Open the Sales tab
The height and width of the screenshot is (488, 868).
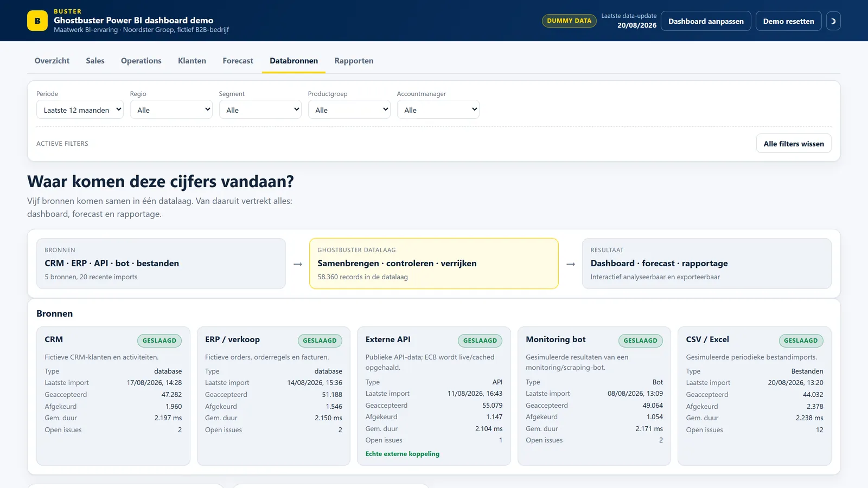95,61
